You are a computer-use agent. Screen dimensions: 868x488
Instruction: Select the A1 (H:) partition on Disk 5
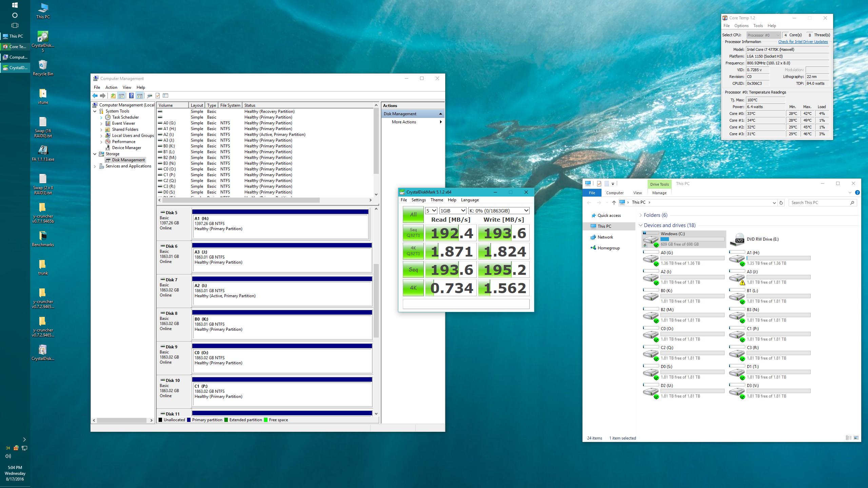280,227
